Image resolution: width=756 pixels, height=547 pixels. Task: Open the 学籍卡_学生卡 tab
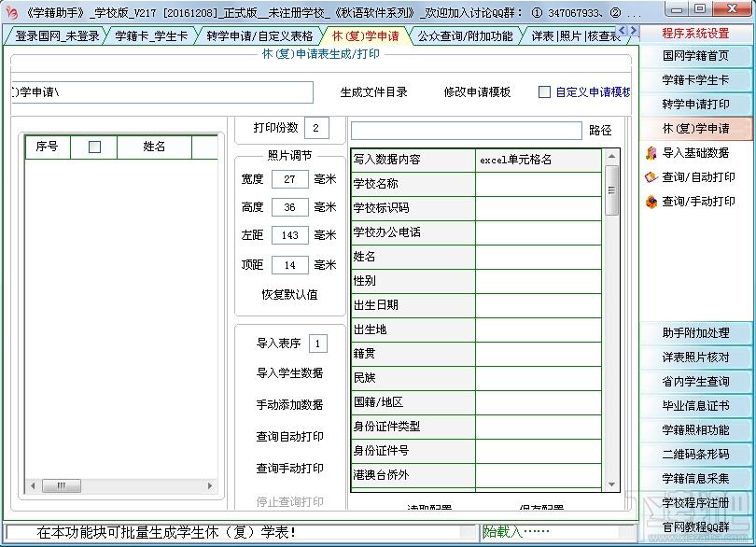point(151,36)
